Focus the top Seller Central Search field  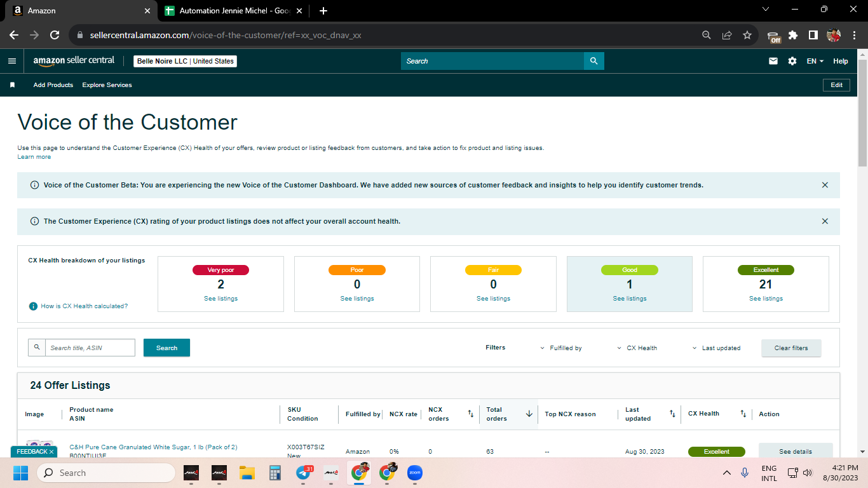point(492,61)
